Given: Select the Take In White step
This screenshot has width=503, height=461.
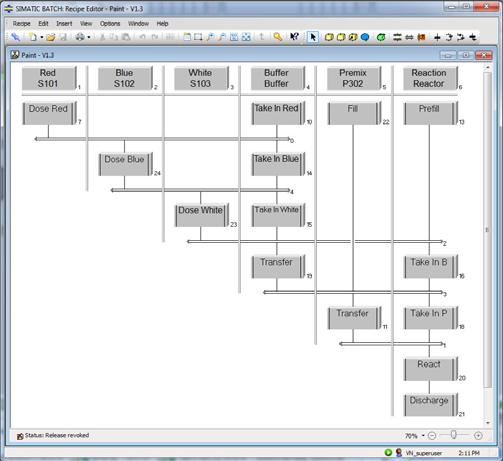Looking at the screenshot, I should [x=278, y=215].
